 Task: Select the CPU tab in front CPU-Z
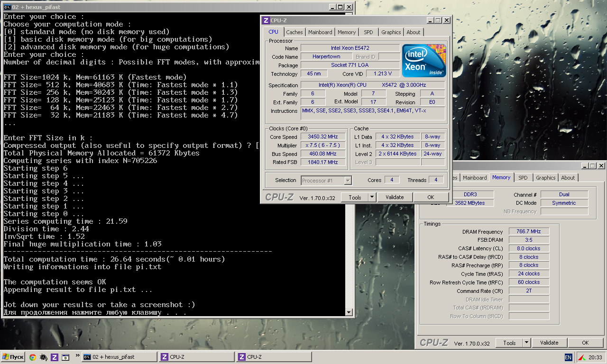pyautogui.click(x=273, y=32)
